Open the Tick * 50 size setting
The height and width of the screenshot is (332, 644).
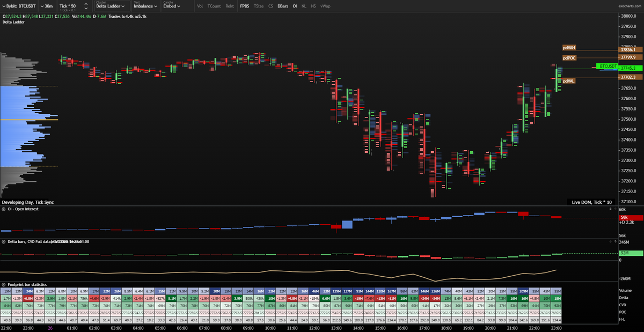pyautogui.click(x=68, y=6)
